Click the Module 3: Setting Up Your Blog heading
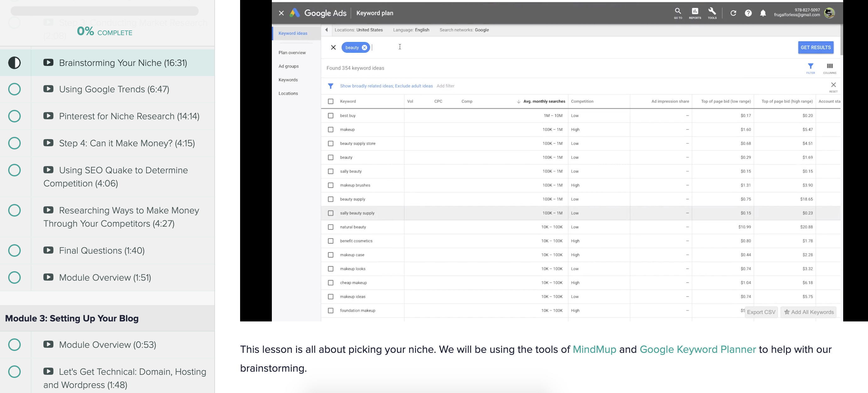 pyautogui.click(x=72, y=318)
